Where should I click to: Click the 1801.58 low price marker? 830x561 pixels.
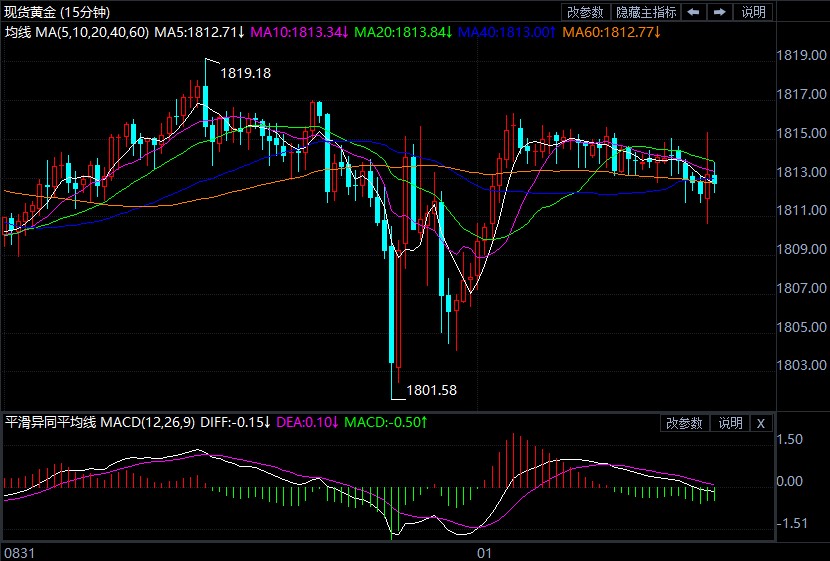pyautogui.click(x=431, y=390)
